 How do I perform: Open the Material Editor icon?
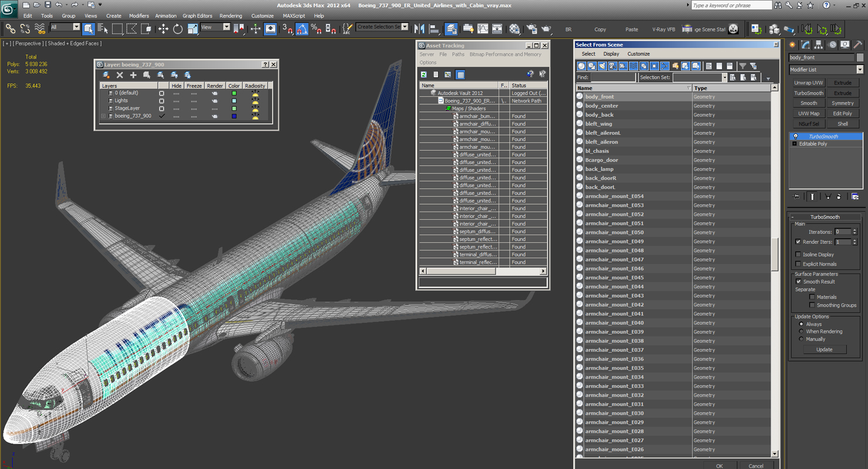click(x=514, y=28)
